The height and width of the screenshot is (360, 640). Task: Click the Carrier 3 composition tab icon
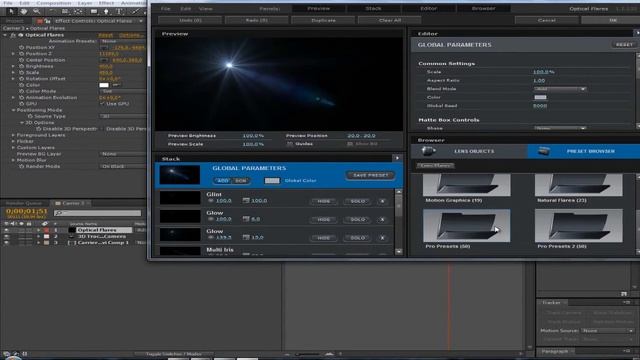pyautogui.click(x=58, y=203)
